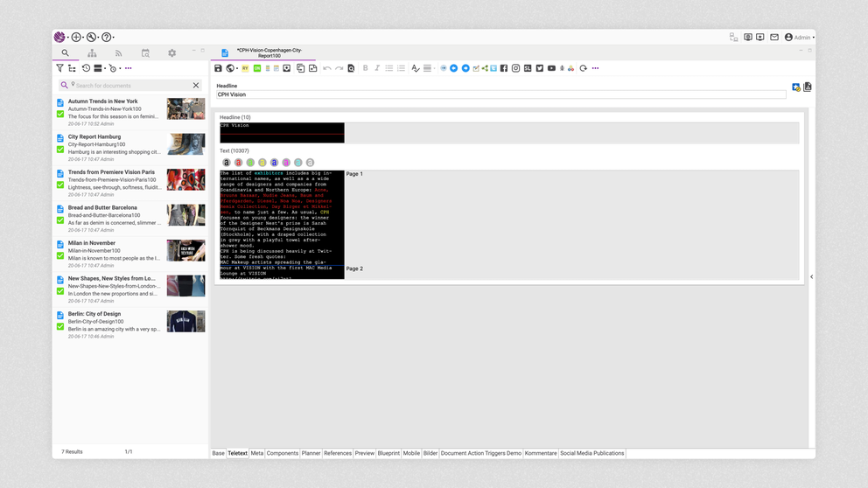Screen dimensions: 868x488
Task: Switch to the Meta tab
Action: pos(256,453)
